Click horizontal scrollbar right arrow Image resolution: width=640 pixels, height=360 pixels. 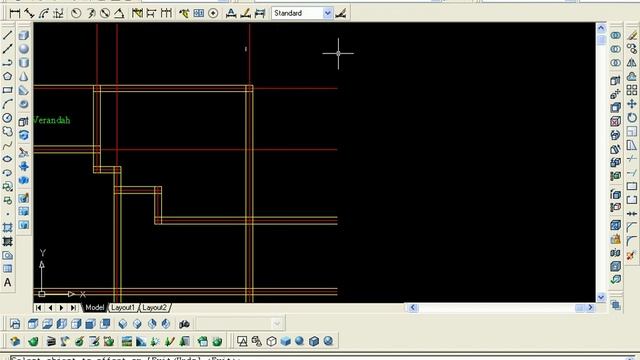click(x=590, y=308)
